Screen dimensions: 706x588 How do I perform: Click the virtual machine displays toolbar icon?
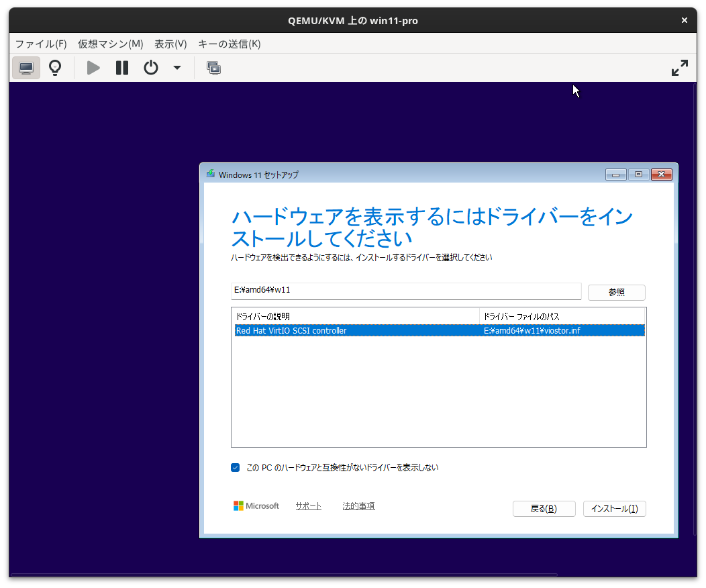[213, 67]
